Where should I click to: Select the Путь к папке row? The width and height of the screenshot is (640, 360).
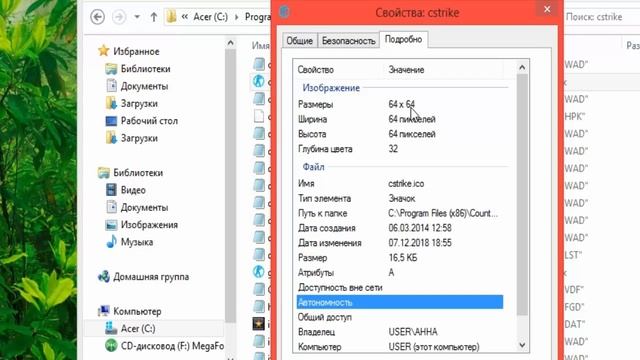[400, 213]
